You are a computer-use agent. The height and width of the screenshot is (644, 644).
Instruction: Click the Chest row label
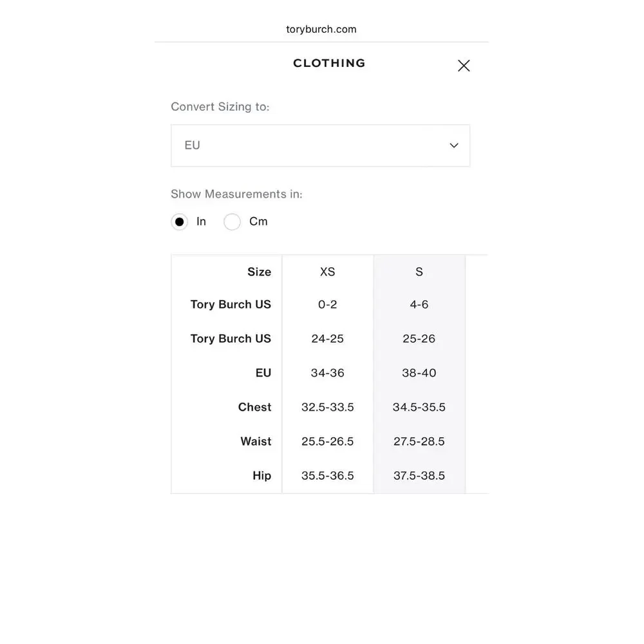click(x=254, y=407)
